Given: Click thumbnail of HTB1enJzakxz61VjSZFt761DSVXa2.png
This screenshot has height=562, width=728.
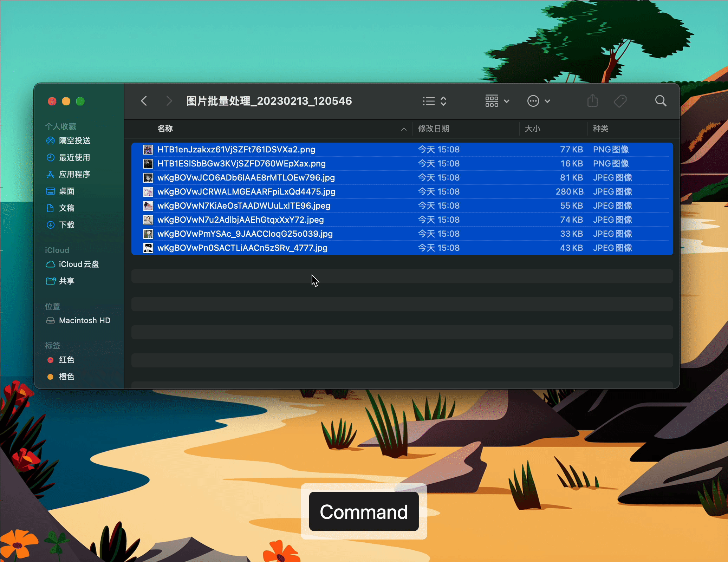Looking at the screenshot, I should pyautogui.click(x=148, y=150).
